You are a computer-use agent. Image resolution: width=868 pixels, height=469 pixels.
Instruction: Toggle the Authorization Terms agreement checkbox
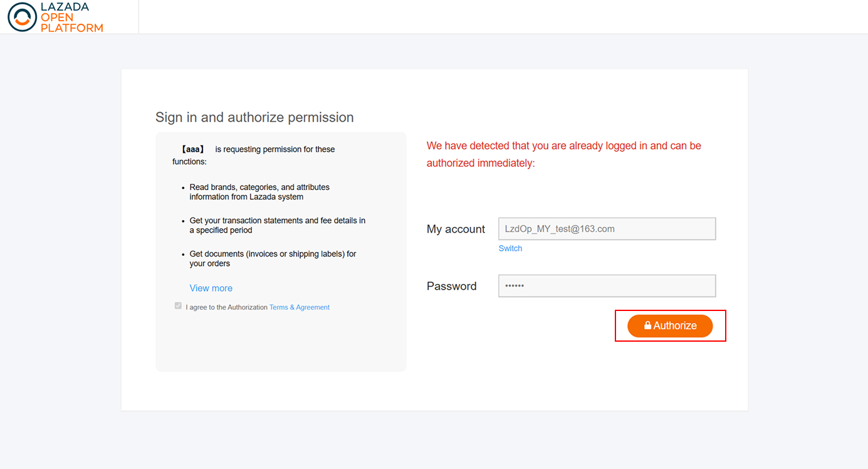pos(178,305)
